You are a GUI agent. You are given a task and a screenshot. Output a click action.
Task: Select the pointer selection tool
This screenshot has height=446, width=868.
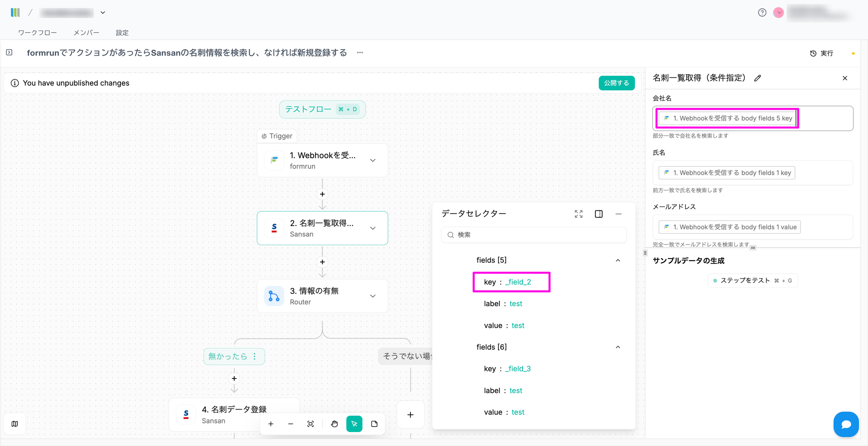tap(354, 424)
